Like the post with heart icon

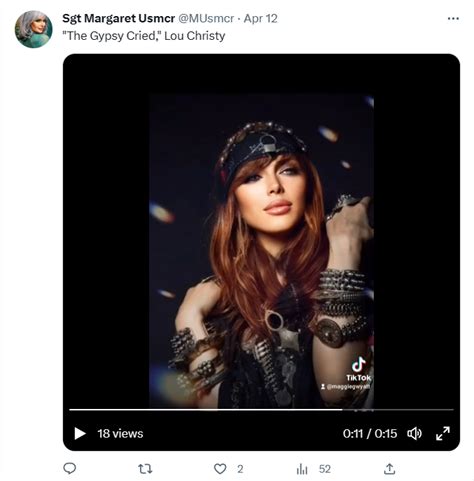(220, 469)
